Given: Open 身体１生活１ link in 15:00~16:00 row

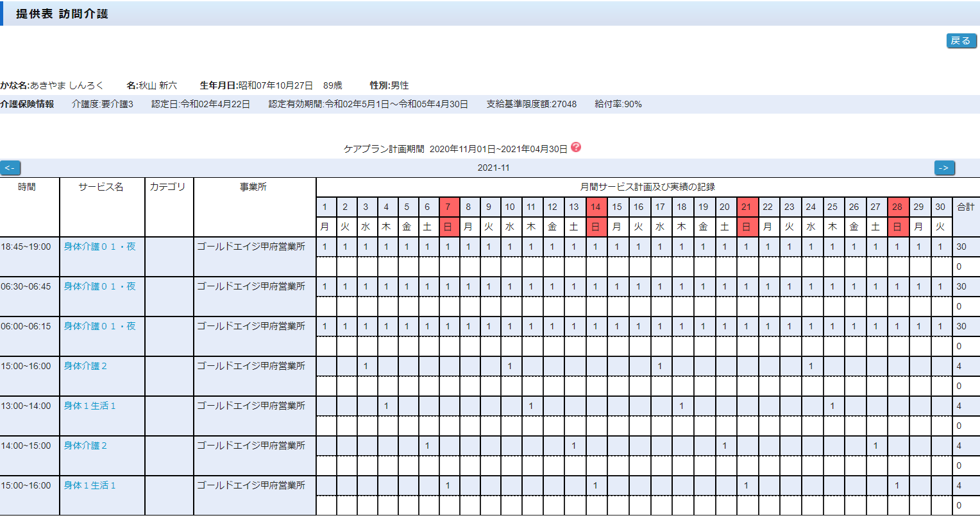Looking at the screenshot, I should 90,486.
